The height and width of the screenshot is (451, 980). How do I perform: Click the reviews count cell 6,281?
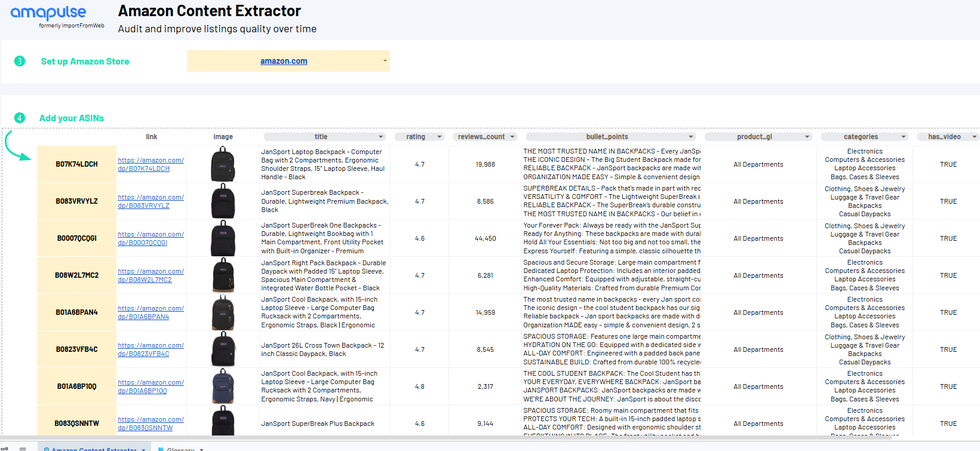coord(486,275)
